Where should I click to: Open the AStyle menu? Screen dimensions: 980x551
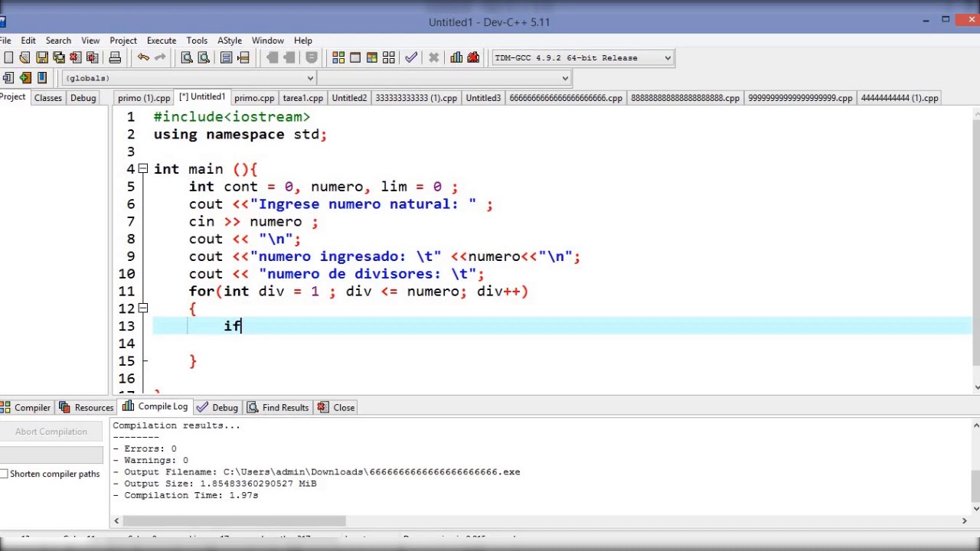[230, 41]
